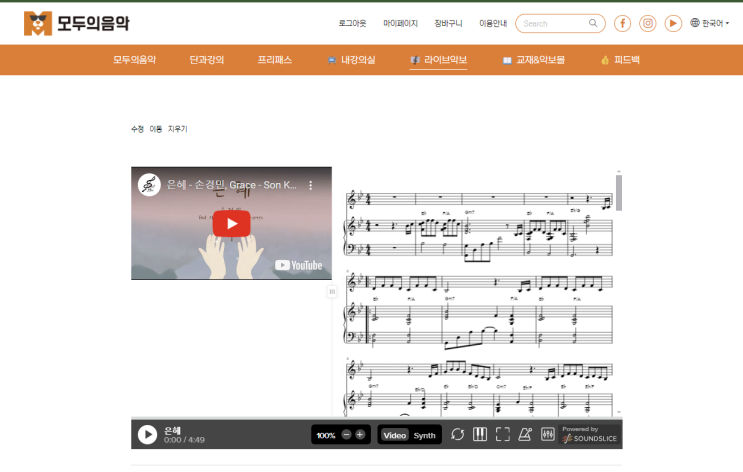Open the mixer settings icon

pos(548,434)
